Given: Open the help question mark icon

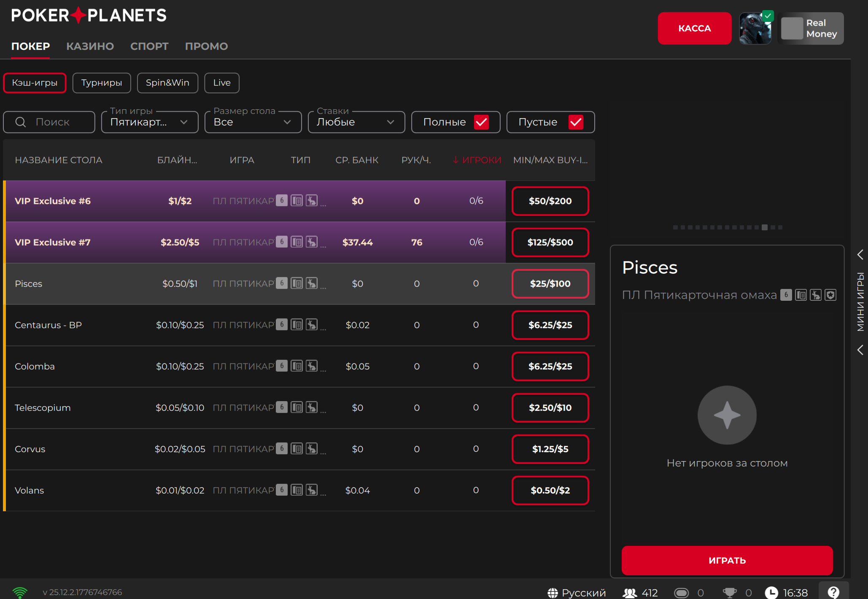Looking at the screenshot, I should 833,592.
